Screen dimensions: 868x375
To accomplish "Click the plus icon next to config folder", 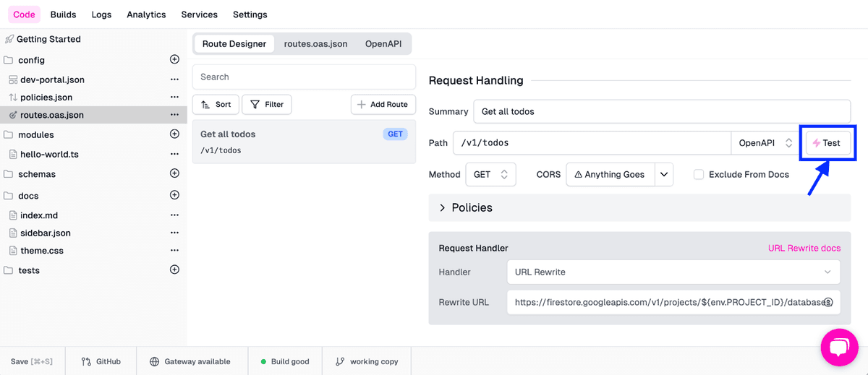I will [174, 59].
